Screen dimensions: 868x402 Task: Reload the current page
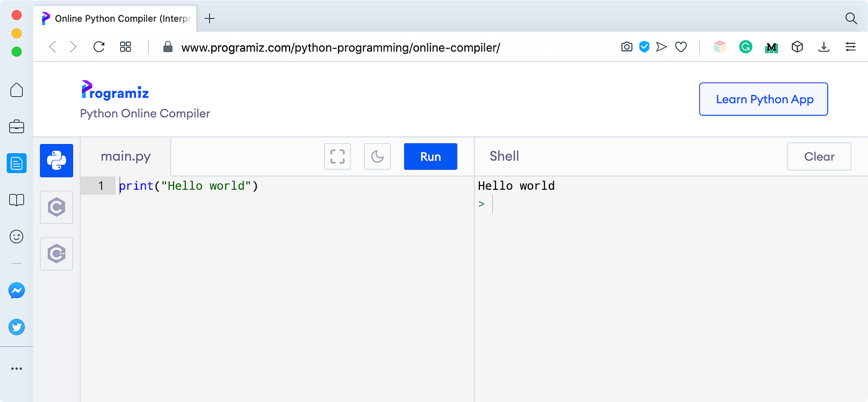(x=99, y=47)
